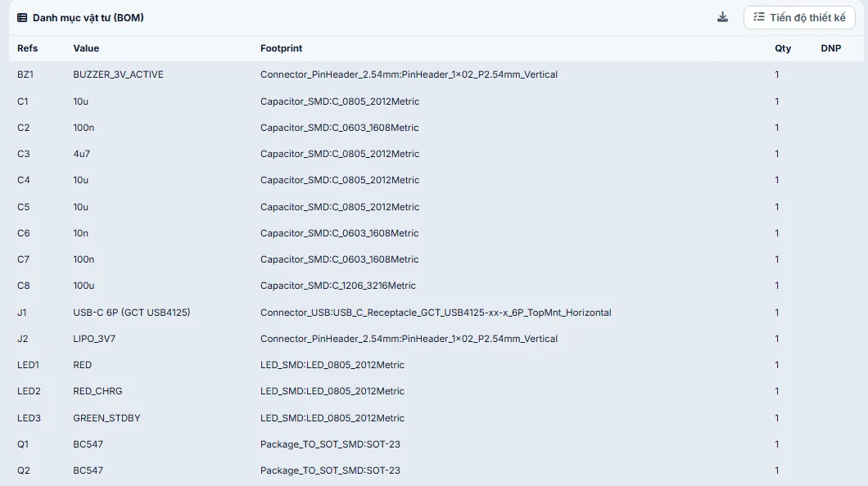Click the C5 reference cell
Image resolution: width=868 pixels, height=486 pixels.
[x=23, y=207]
